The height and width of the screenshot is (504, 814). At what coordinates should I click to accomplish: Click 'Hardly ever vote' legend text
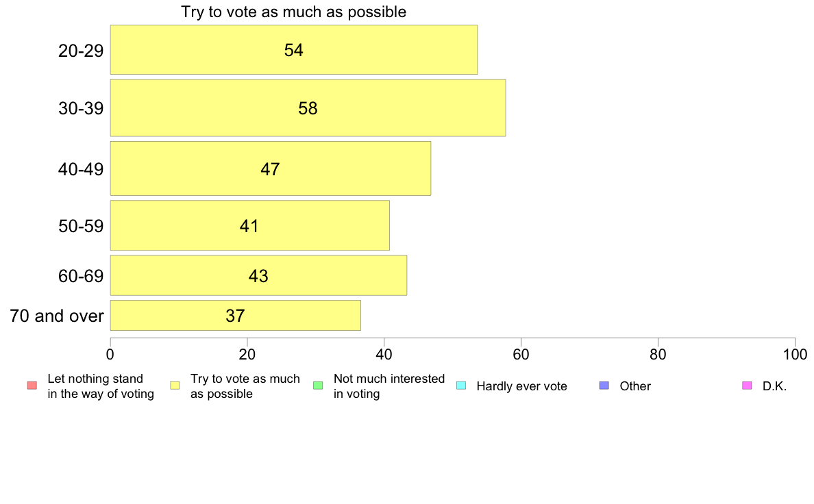coord(521,386)
